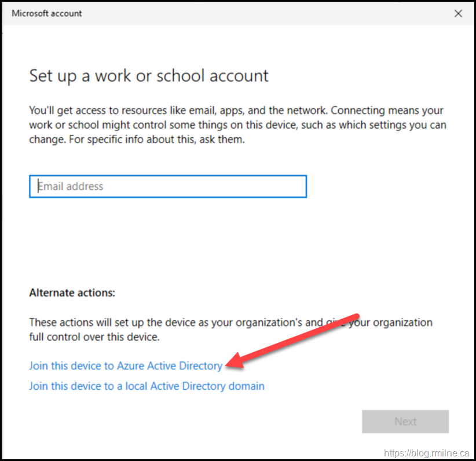Click the full control over this device text
The height and width of the screenshot is (461, 476).
94,336
